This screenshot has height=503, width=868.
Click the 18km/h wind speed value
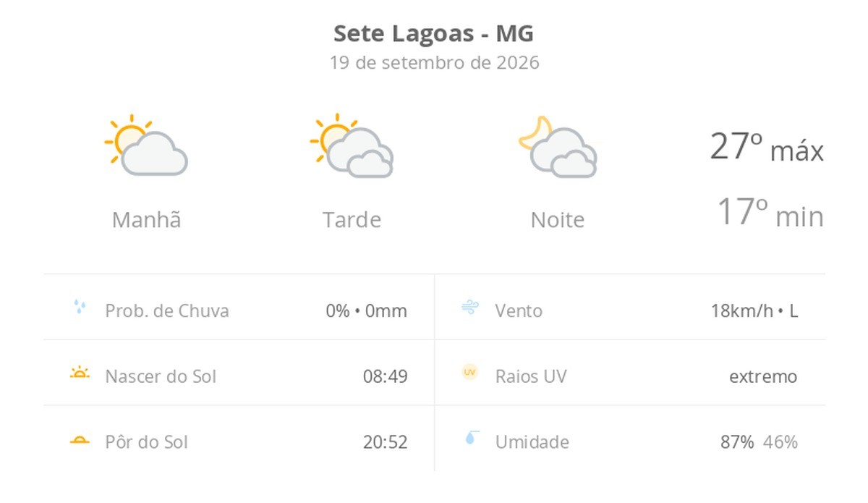[x=741, y=311]
